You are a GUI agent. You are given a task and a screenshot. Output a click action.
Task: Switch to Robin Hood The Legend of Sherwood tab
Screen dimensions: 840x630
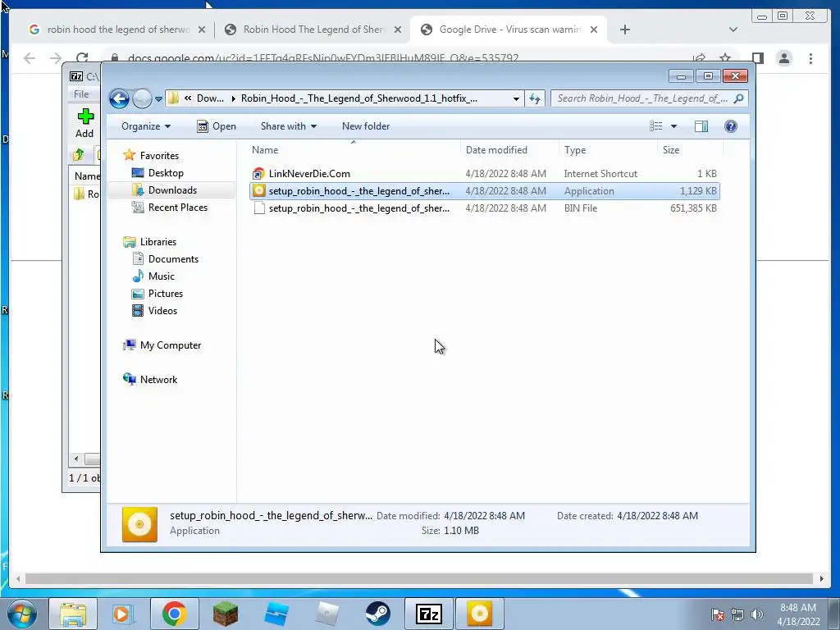[x=313, y=30]
